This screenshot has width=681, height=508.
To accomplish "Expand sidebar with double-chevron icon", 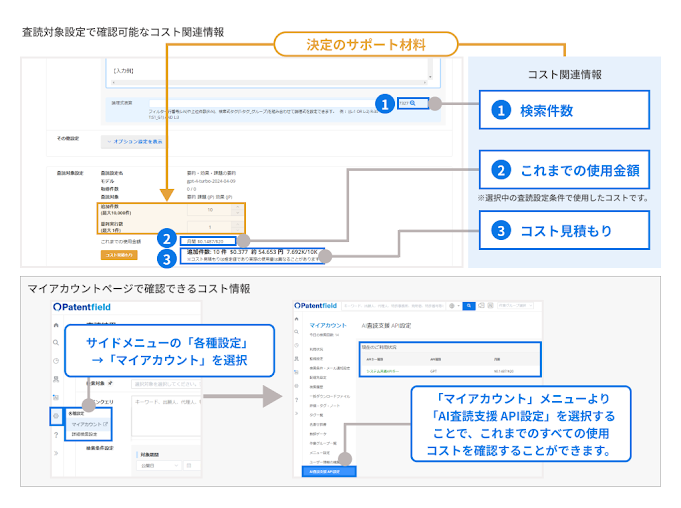I will point(56,455).
